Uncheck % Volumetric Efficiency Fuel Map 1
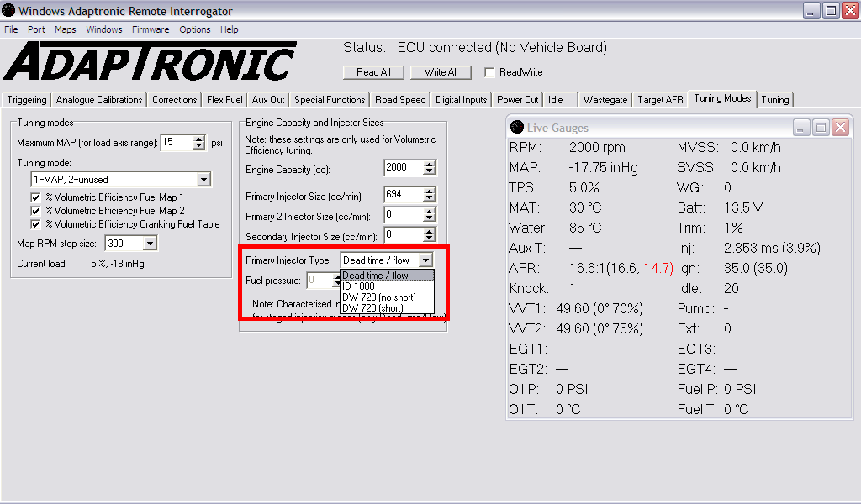 pyautogui.click(x=35, y=197)
